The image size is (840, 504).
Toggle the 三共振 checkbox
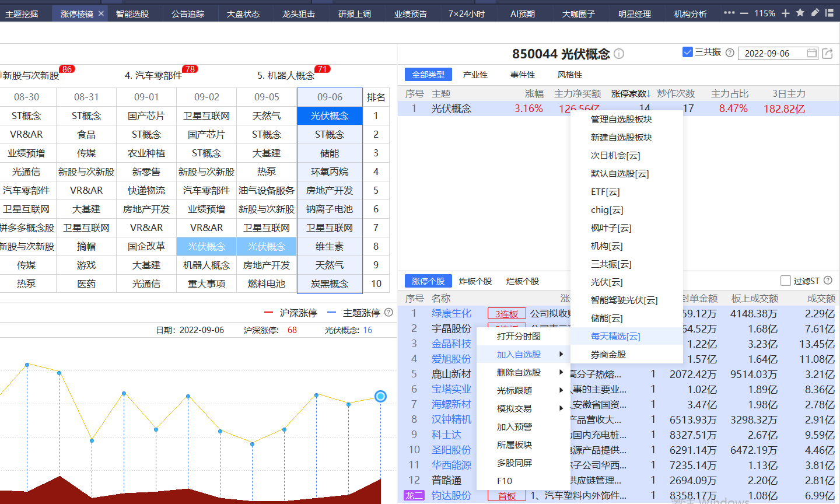click(x=688, y=52)
